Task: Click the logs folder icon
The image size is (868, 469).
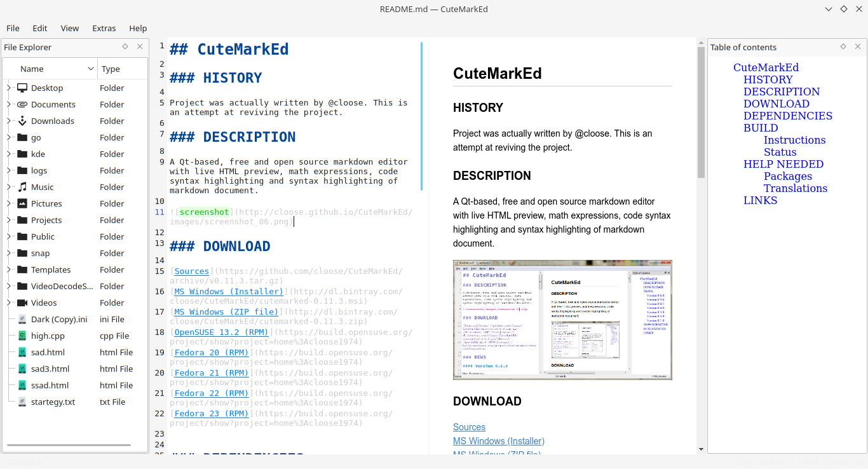Action: (22, 170)
